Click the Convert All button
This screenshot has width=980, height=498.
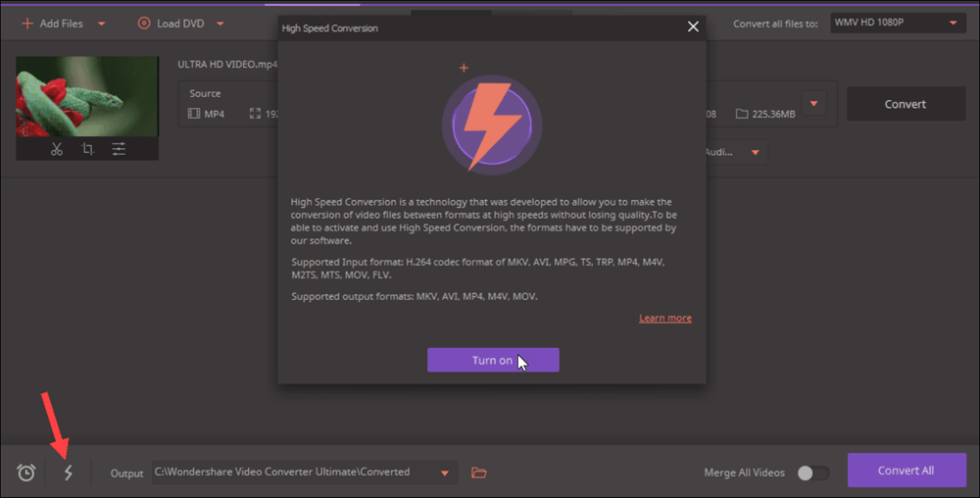[x=906, y=471]
